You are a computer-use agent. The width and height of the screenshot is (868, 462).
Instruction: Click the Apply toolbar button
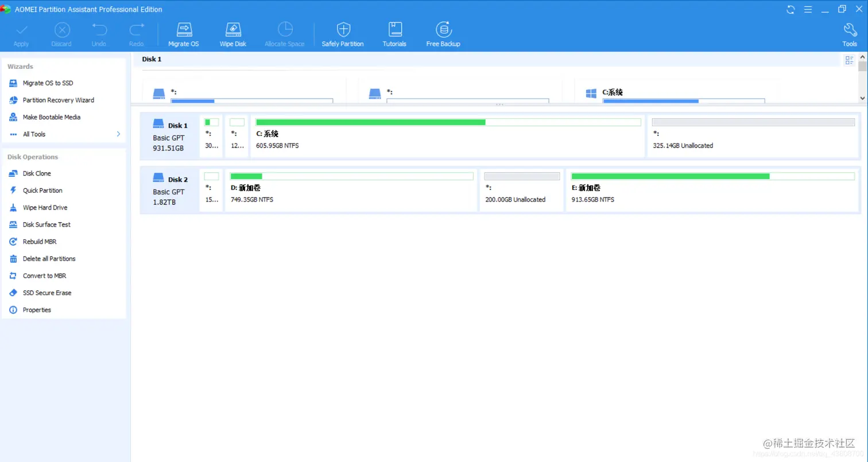click(22, 35)
